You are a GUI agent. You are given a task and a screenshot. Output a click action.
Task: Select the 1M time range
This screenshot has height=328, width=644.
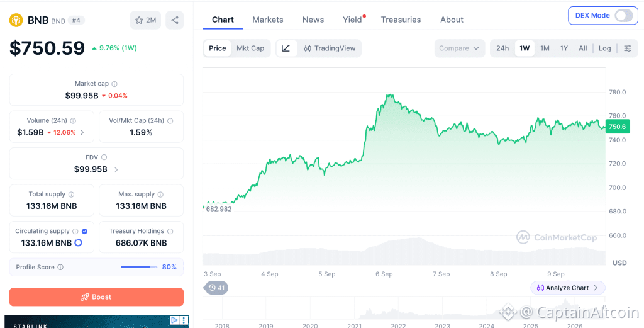coord(545,48)
